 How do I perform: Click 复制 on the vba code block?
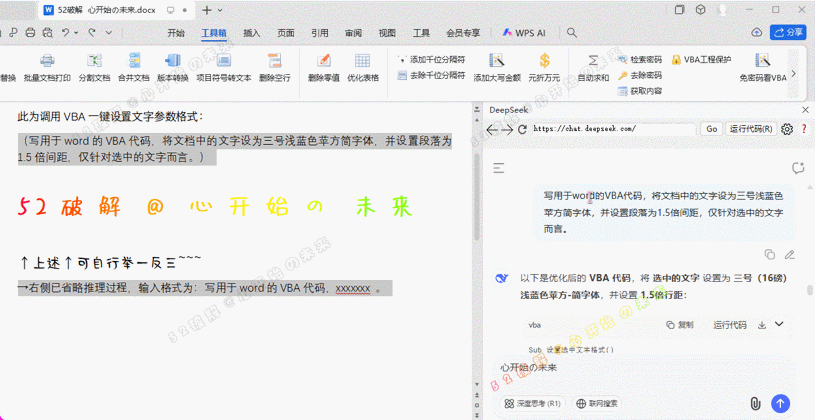(680, 325)
